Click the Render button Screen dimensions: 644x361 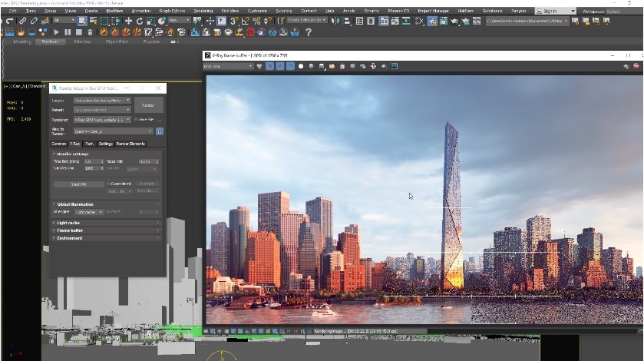point(147,104)
